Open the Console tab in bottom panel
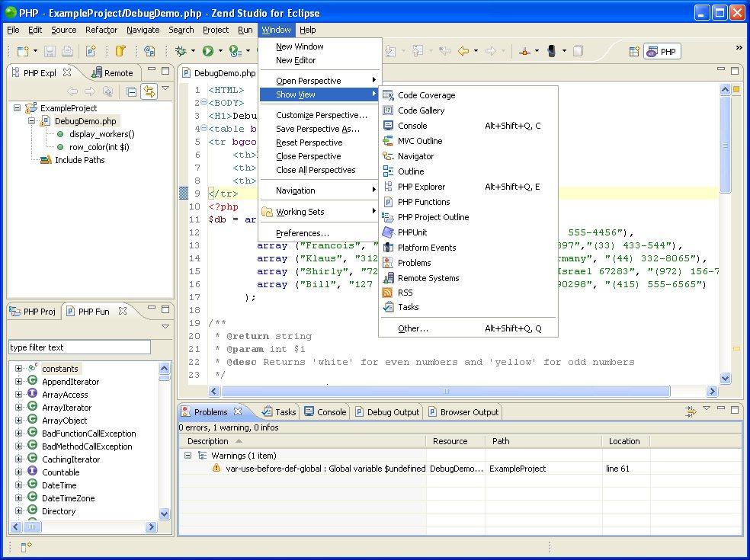This screenshot has height=560, width=750. pos(331,412)
